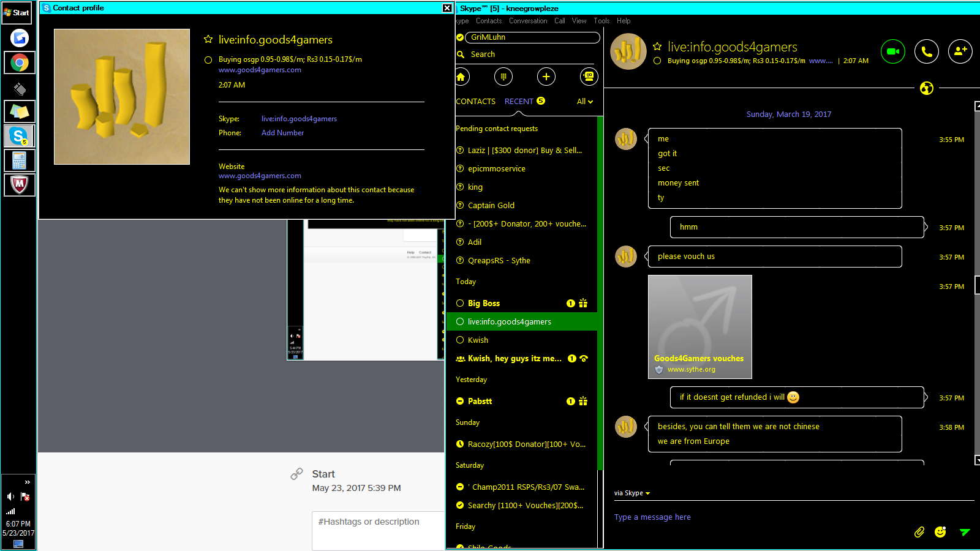
Task: Add people to this conversation
Action: pyautogui.click(x=960, y=51)
